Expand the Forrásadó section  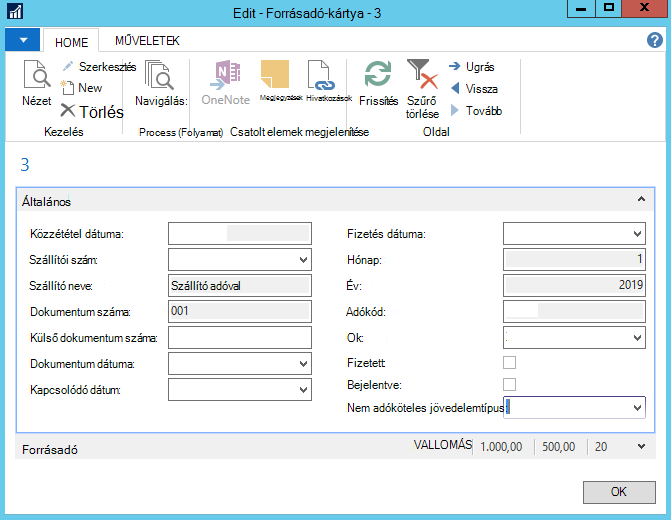pyautogui.click(x=641, y=446)
